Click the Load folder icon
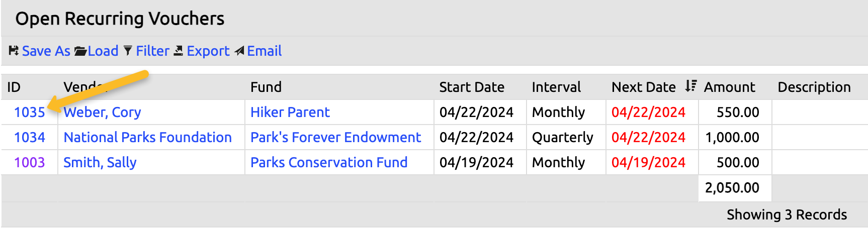The height and width of the screenshot is (229, 868). pos(80,51)
